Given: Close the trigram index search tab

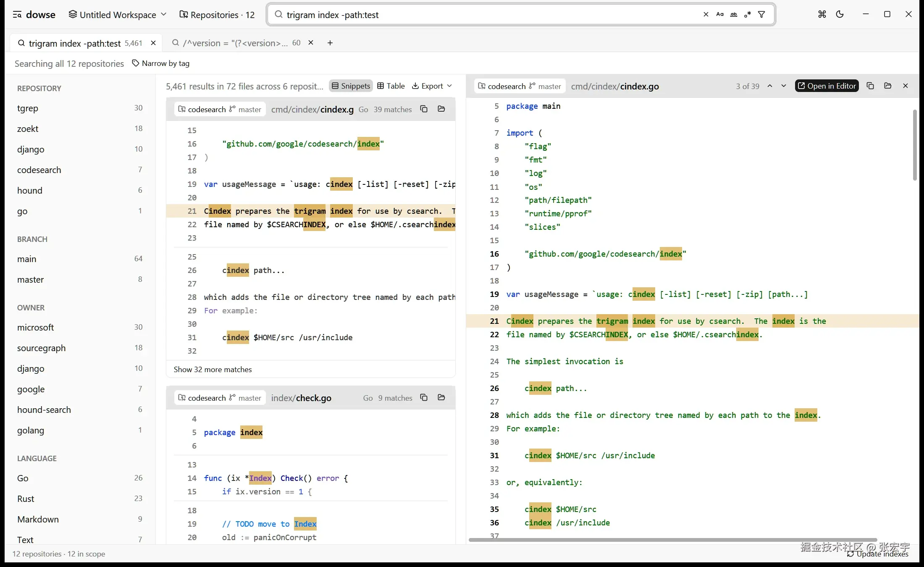Looking at the screenshot, I should tap(153, 43).
